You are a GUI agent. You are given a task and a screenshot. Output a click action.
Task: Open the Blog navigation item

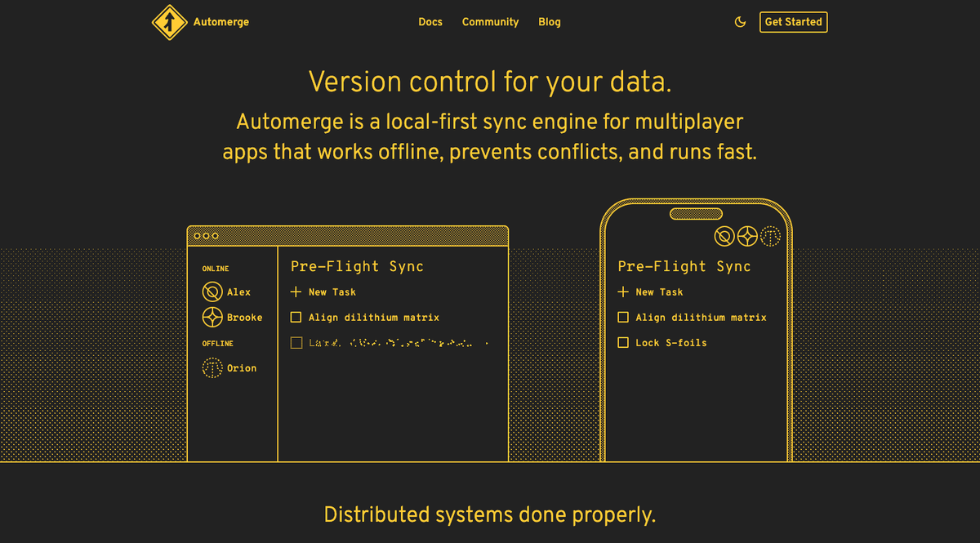coord(550,22)
